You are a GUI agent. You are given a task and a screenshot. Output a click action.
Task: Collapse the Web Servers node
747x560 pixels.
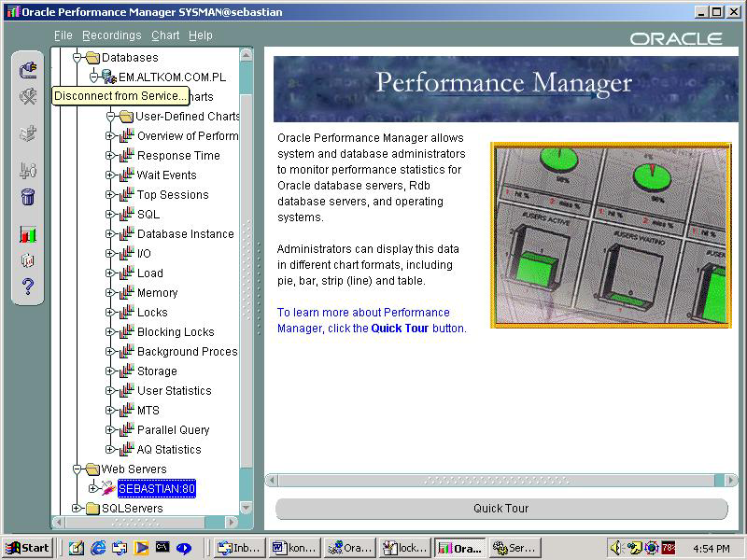pos(77,469)
